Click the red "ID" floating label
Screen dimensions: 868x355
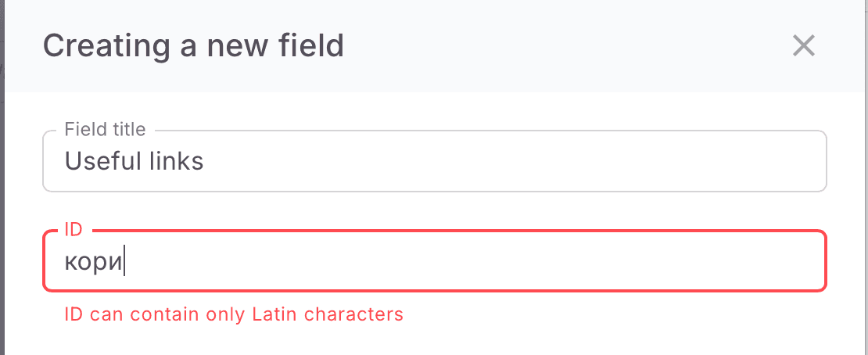pos(74,229)
